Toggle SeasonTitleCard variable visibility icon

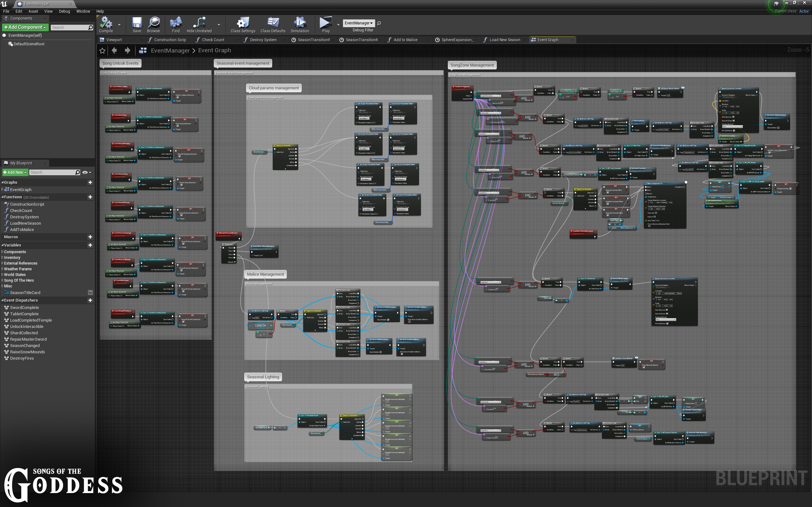[x=90, y=293]
